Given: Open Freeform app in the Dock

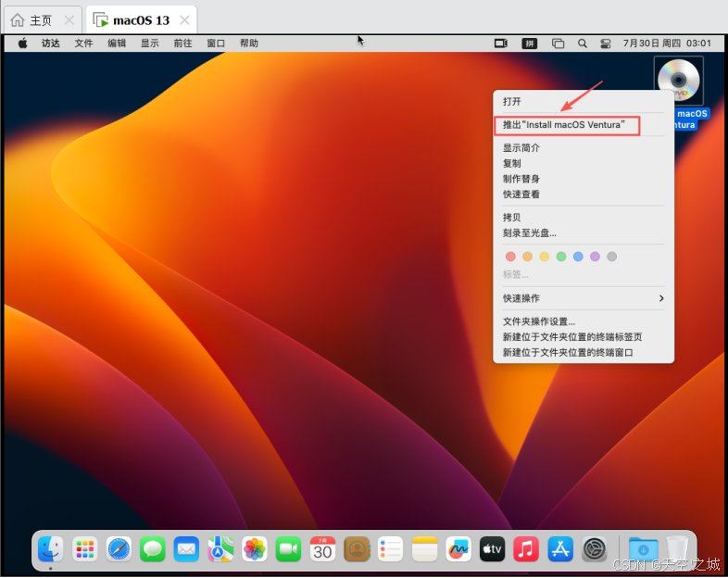Looking at the screenshot, I should pos(458,549).
